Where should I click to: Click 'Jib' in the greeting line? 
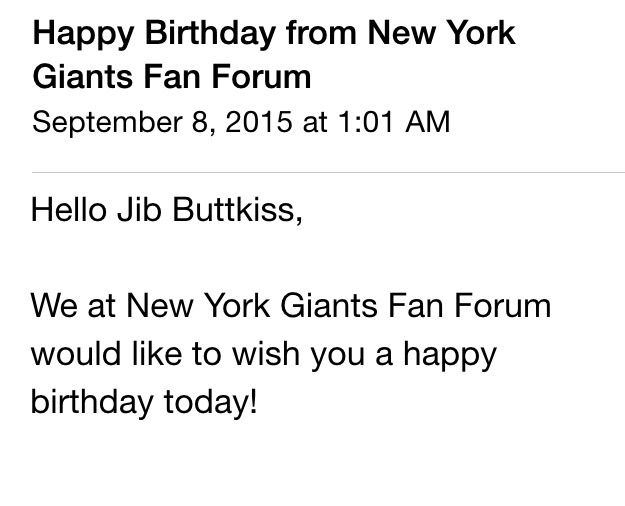click(x=140, y=210)
